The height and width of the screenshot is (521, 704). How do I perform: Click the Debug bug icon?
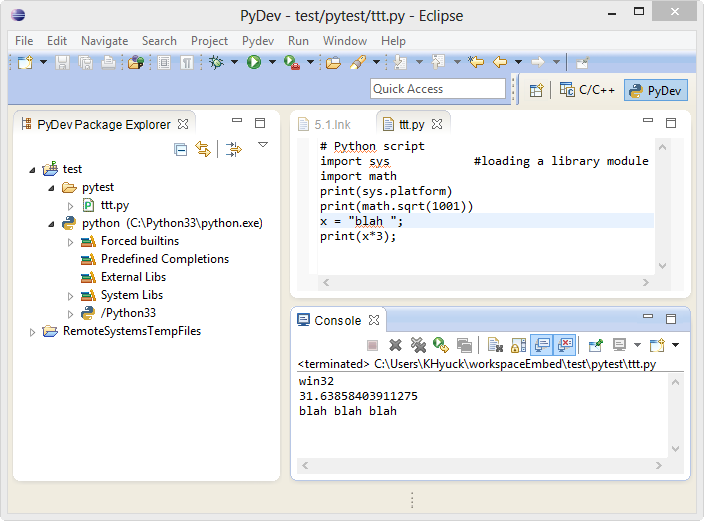click(216, 62)
